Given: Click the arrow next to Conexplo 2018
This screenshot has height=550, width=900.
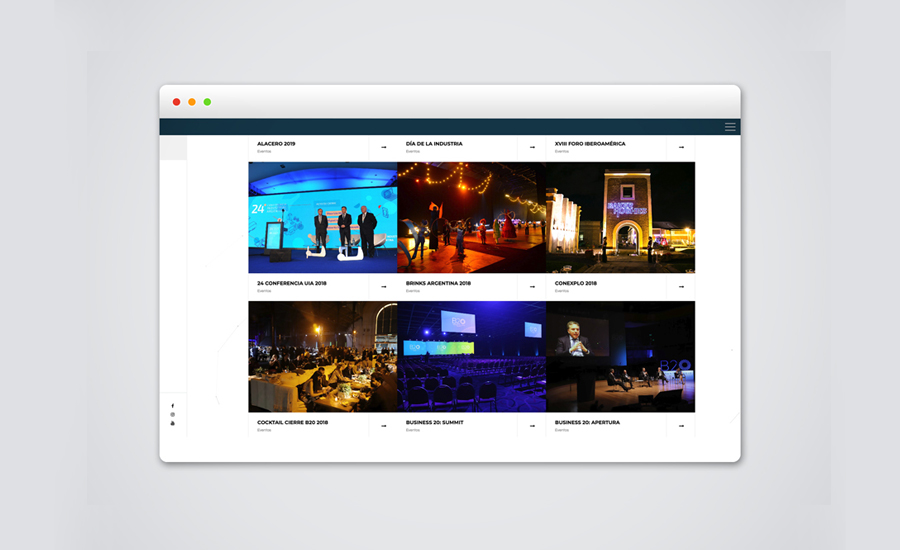Looking at the screenshot, I should pyautogui.click(x=681, y=287).
